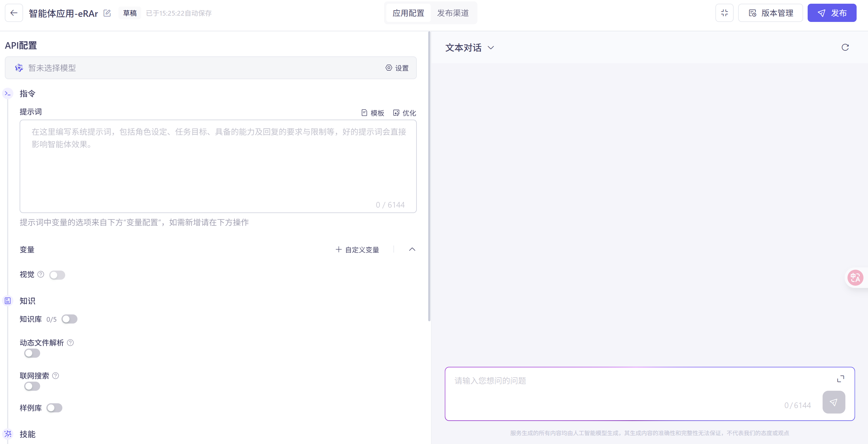This screenshot has width=868, height=444.
Task: Click the send message paper plane button
Action: [x=833, y=402]
